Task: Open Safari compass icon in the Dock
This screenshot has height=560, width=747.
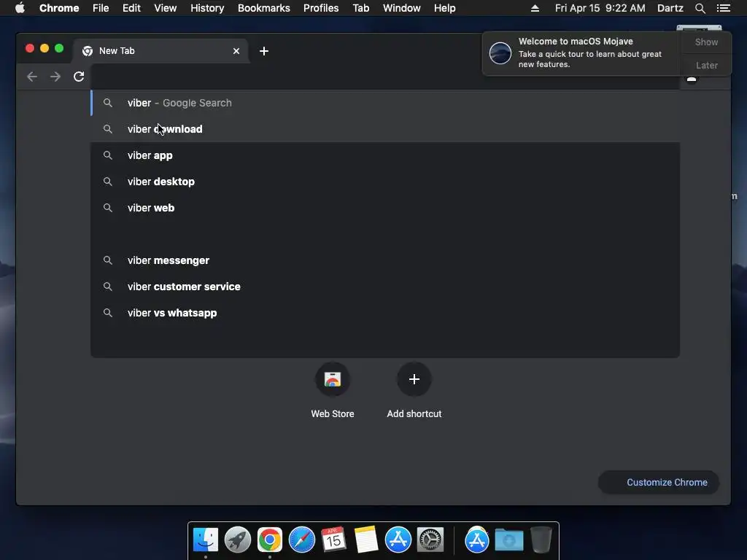Action: coord(301,540)
